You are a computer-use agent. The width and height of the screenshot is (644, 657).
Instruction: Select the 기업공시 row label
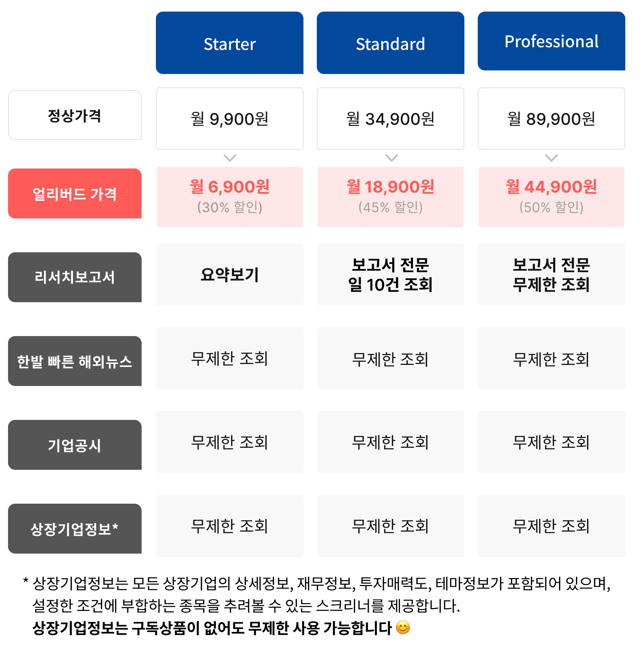[75, 445]
